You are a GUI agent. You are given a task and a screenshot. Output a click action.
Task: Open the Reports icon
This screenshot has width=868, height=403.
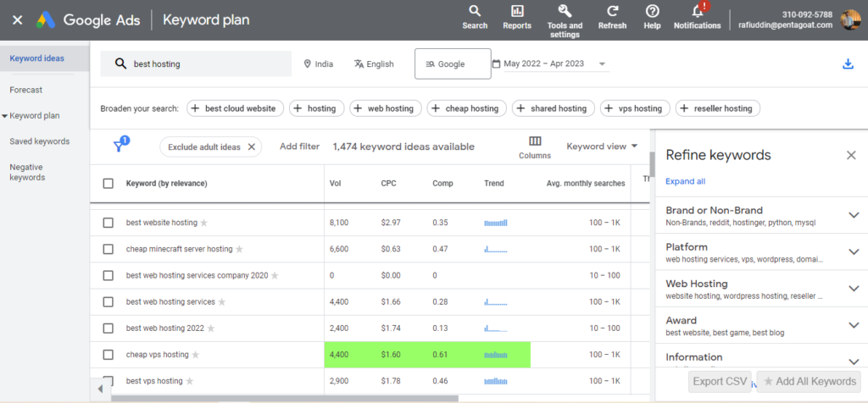517,17
